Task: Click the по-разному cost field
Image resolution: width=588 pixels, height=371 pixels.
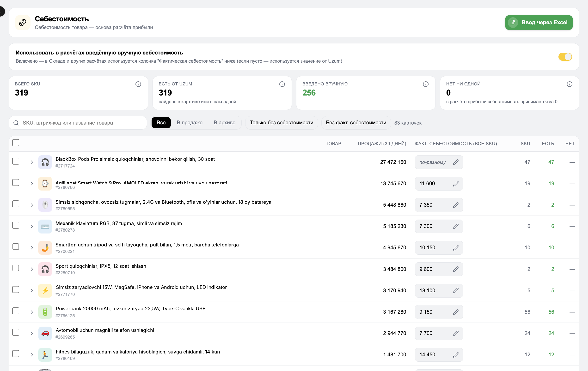Action: (x=439, y=162)
